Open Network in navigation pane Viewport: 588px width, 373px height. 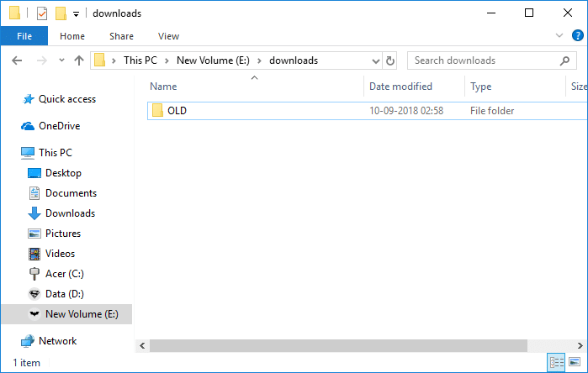[x=57, y=341]
